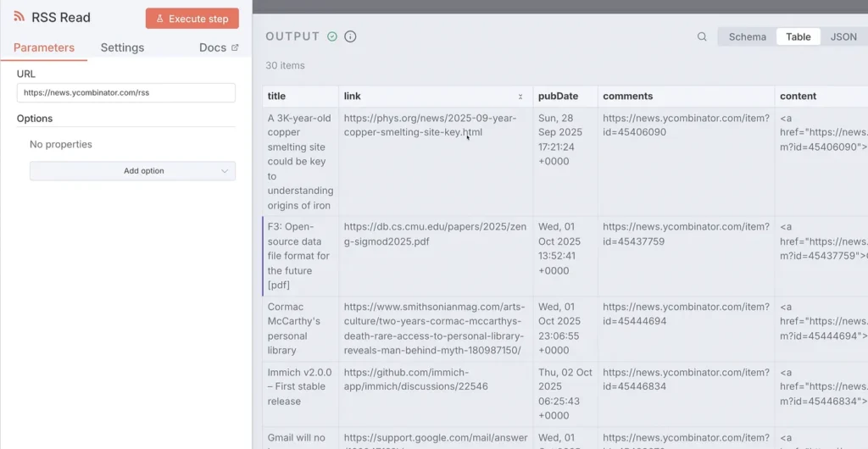Select the Parameters tab
This screenshot has height=449, width=868.
coord(44,47)
